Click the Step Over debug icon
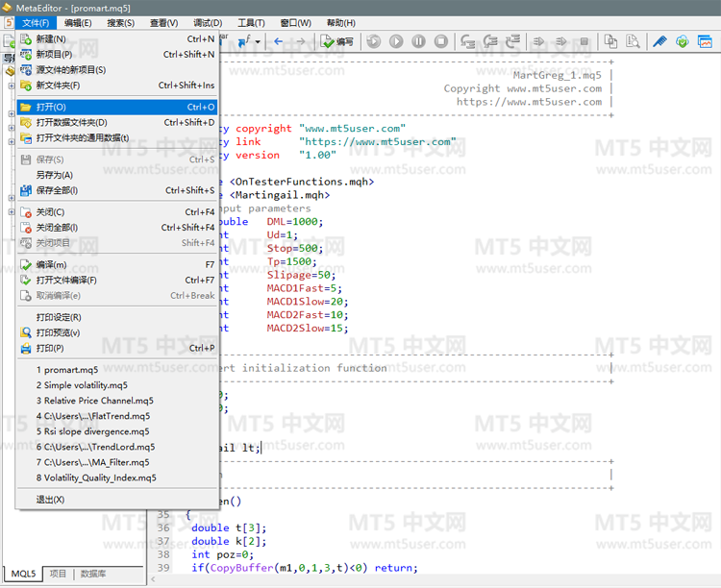Screen dimensions: 721x588 490,42
